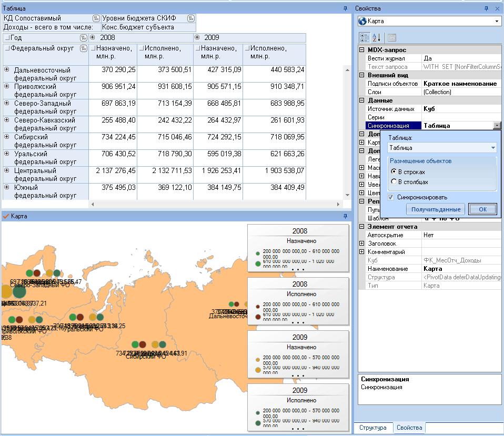Image resolution: width=504 pixels, height=436 pixels.
Task: Click the Получить данные button
Action: [436, 209]
